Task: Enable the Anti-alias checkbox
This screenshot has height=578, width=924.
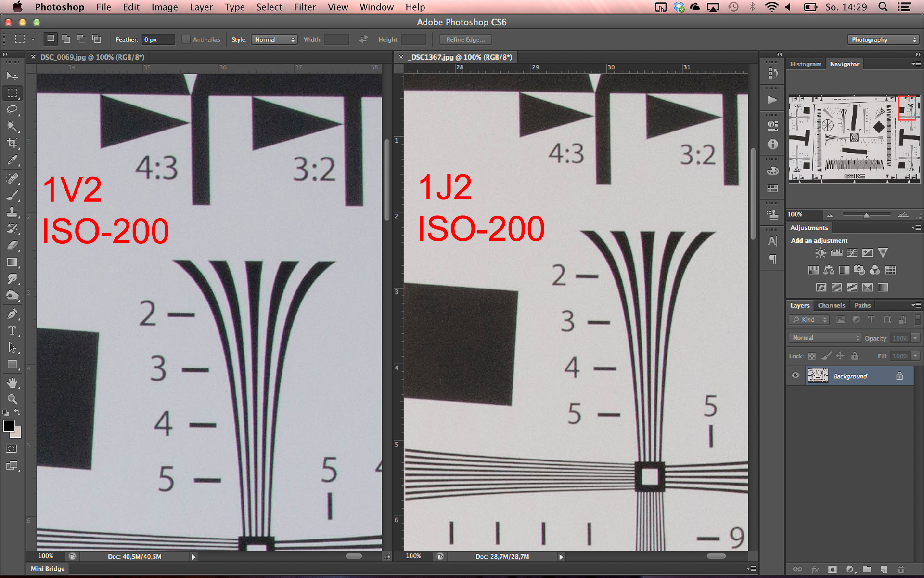Action: 186,39
